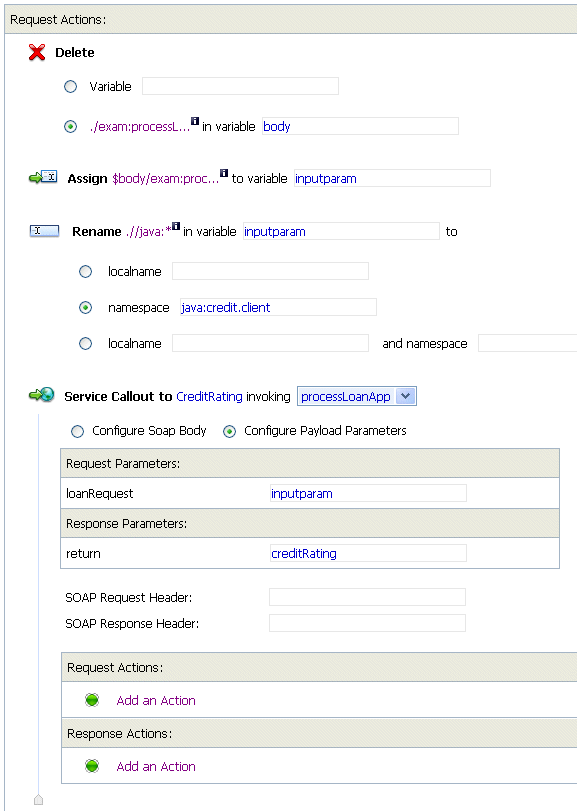The height and width of the screenshot is (811, 577).
Task: Click the return parameter name
Action: click(x=83, y=554)
